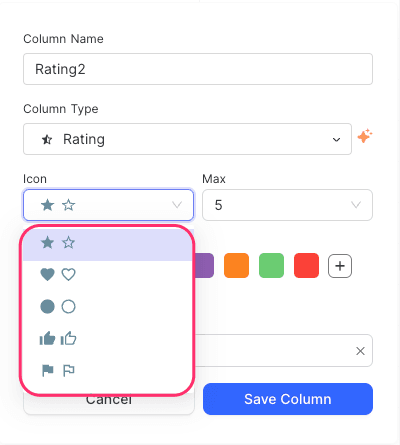The height and width of the screenshot is (445, 400).
Task: Click the X clear icon in field
Action: coord(360,351)
